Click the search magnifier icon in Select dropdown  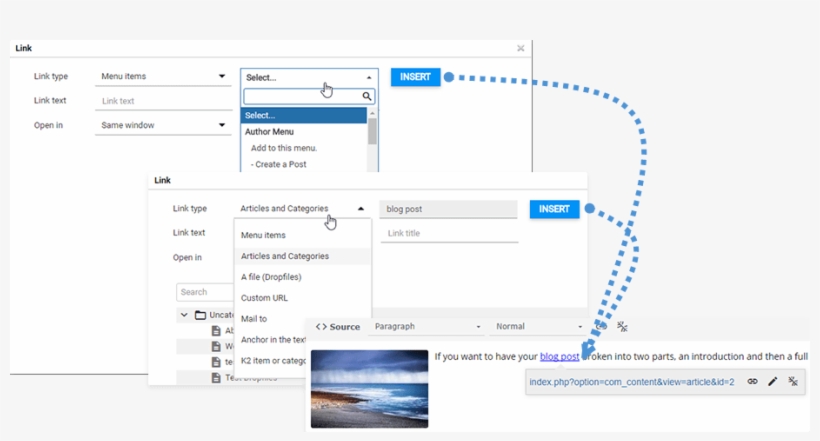[367, 96]
